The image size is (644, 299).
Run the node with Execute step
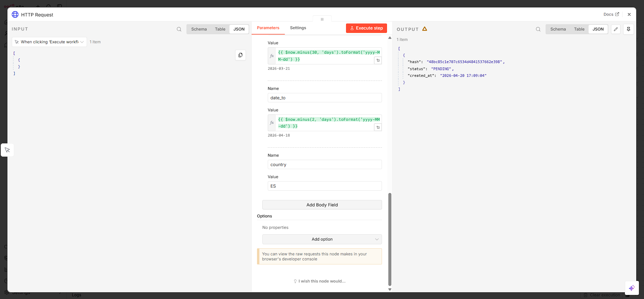367,28
